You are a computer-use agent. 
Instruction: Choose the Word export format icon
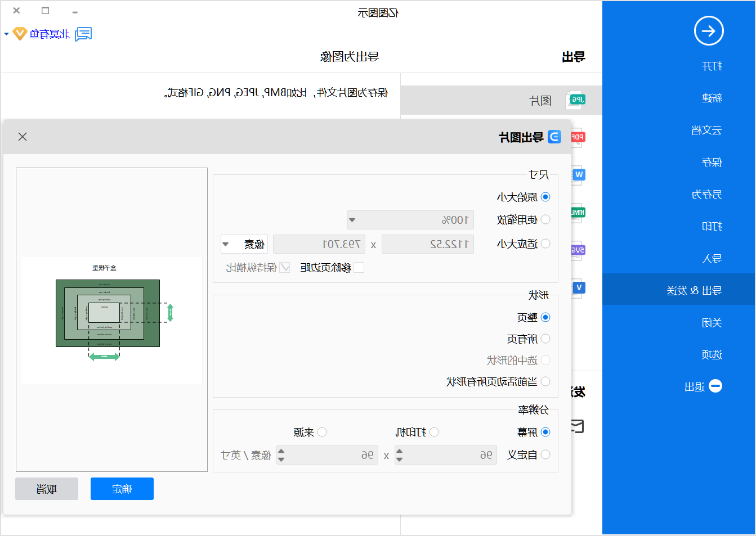579,175
